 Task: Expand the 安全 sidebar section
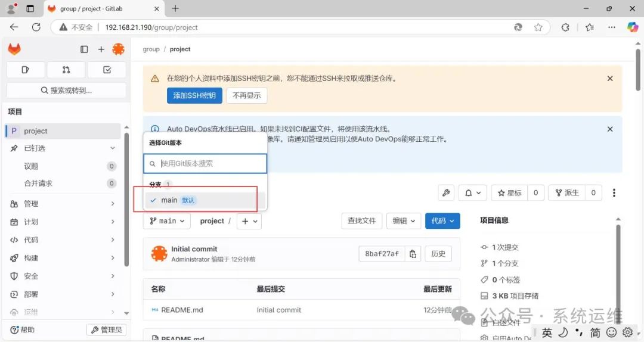(63, 276)
